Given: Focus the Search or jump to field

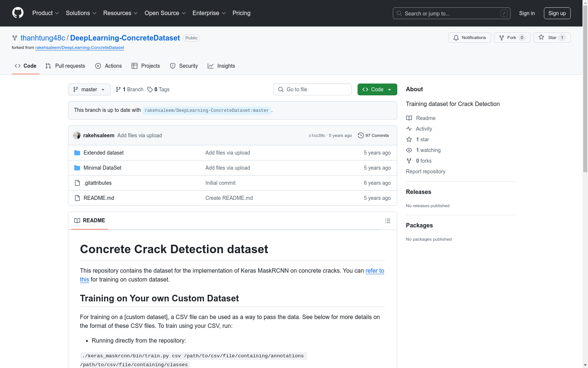Looking at the screenshot, I should [451, 13].
